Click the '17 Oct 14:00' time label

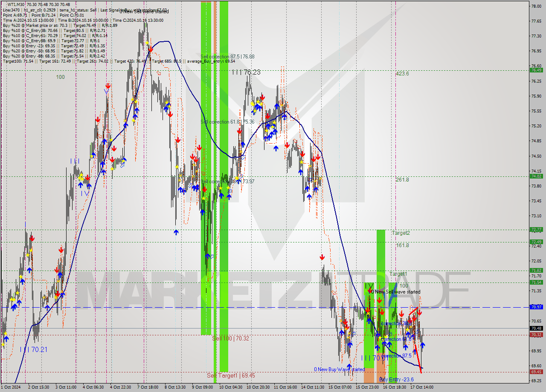422,387
